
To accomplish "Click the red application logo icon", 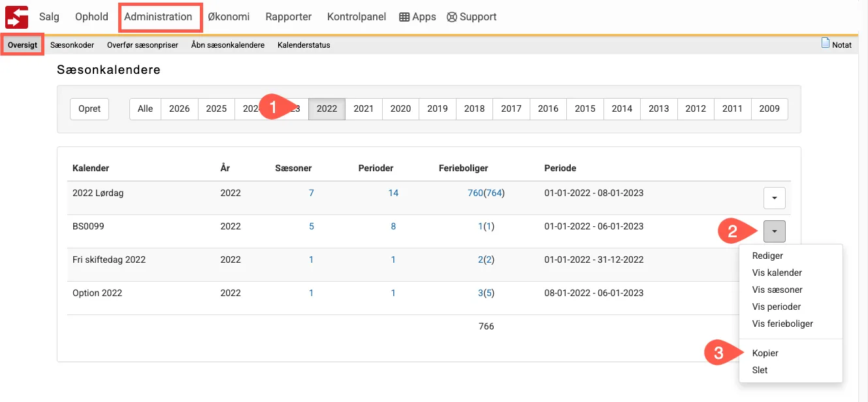I will click(16, 16).
